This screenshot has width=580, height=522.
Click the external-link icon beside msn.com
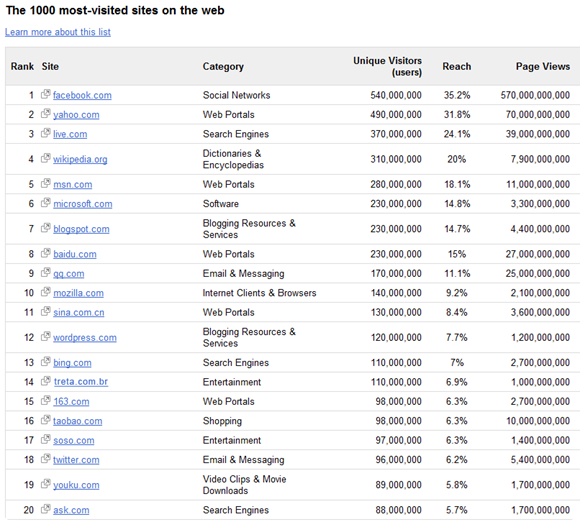point(45,183)
